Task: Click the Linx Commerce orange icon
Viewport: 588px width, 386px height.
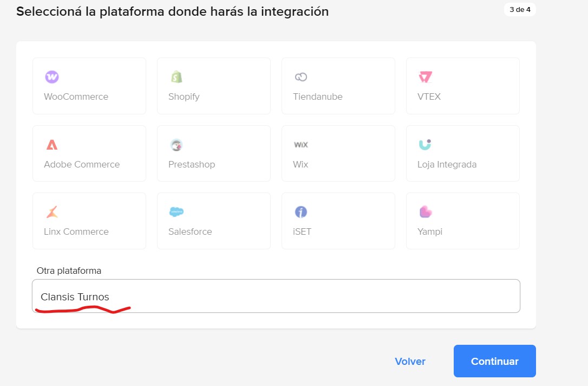Action: click(52, 212)
